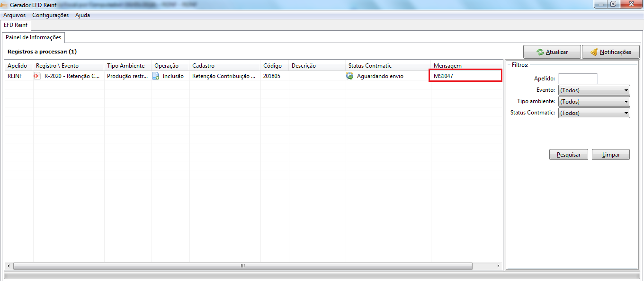Click the scrollbar right arrow under the table
The width and height of the screenshot is (644, 281).
[498, 266]
